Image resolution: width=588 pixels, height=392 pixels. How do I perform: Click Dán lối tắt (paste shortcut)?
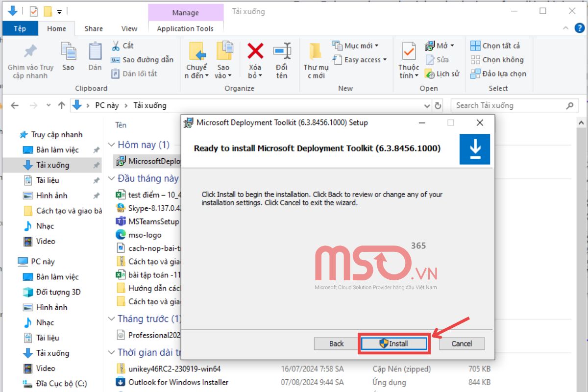pos(134,73)
